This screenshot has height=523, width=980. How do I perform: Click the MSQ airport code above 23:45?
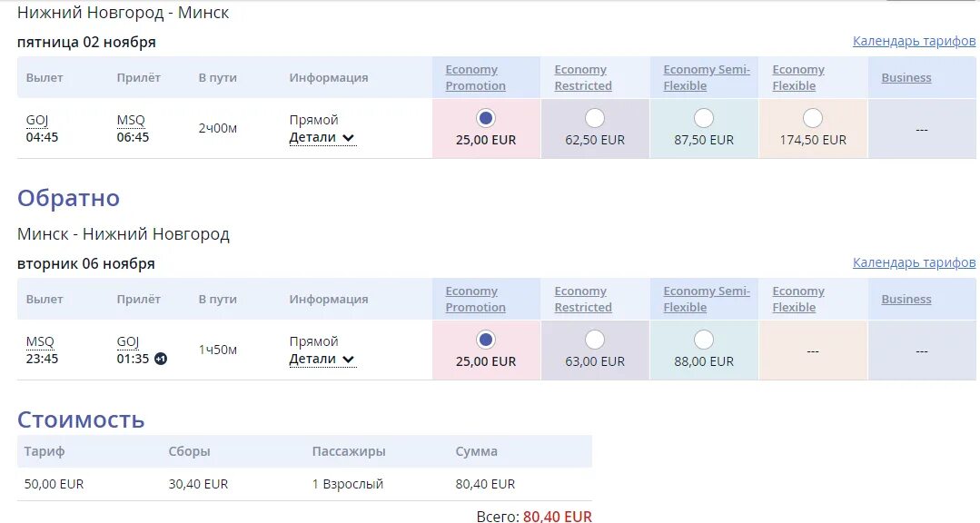(x=40, y=342)
